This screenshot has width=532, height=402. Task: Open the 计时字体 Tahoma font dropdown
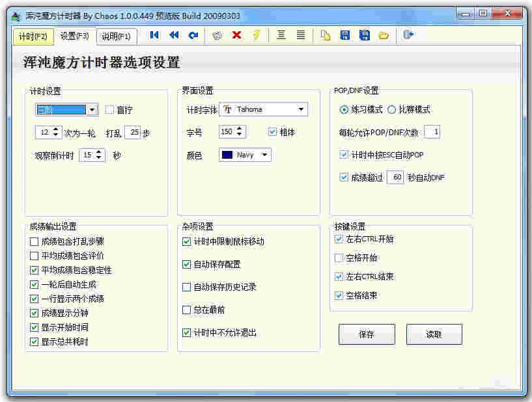tap(263, 109)
